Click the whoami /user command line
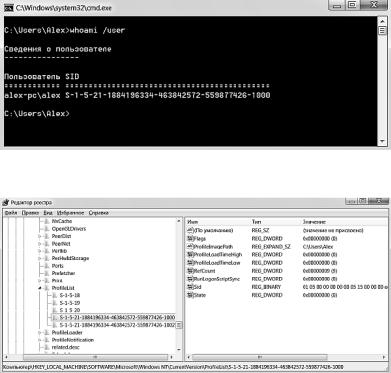 coord(65,30)
